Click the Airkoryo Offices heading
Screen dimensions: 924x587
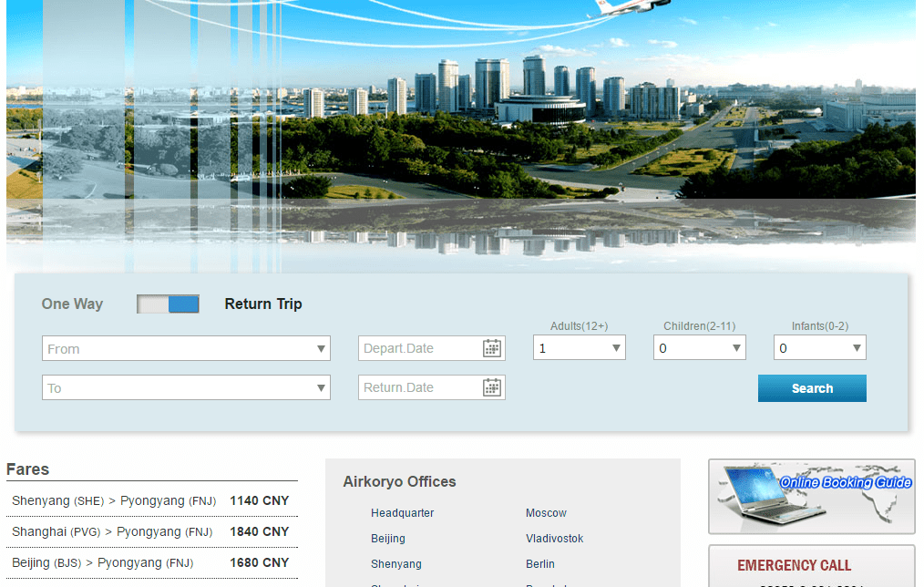pyautogui.click(x=399, y=482)
